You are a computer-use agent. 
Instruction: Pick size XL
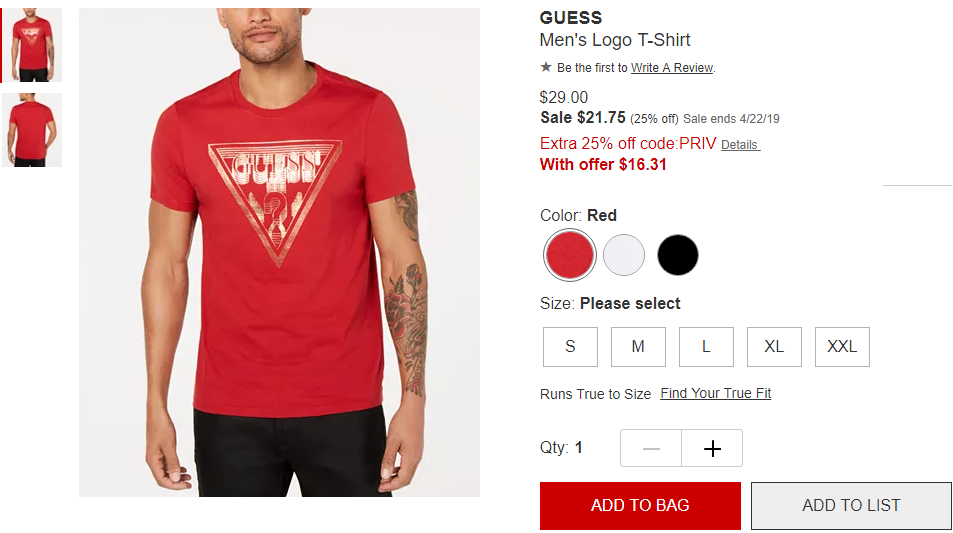coord(774,347)
